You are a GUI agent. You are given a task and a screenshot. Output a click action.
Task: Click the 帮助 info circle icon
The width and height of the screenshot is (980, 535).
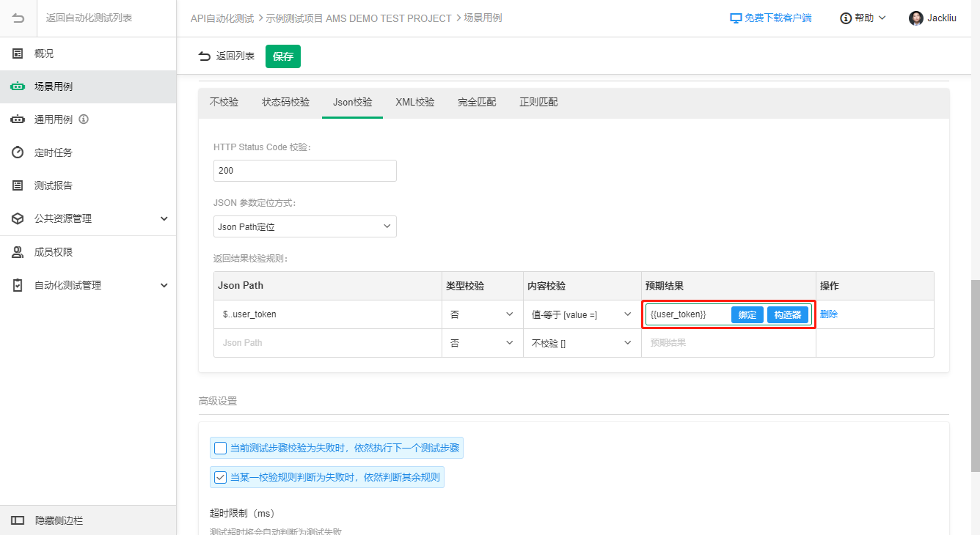846,18
